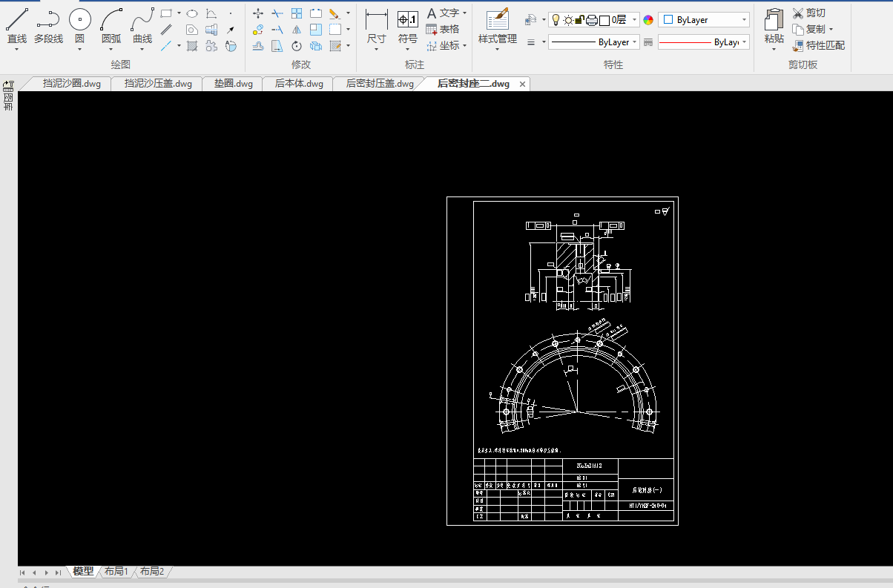Click the 粘贴 (Paste) icon

pyautogui.click(x=774, y=21)
